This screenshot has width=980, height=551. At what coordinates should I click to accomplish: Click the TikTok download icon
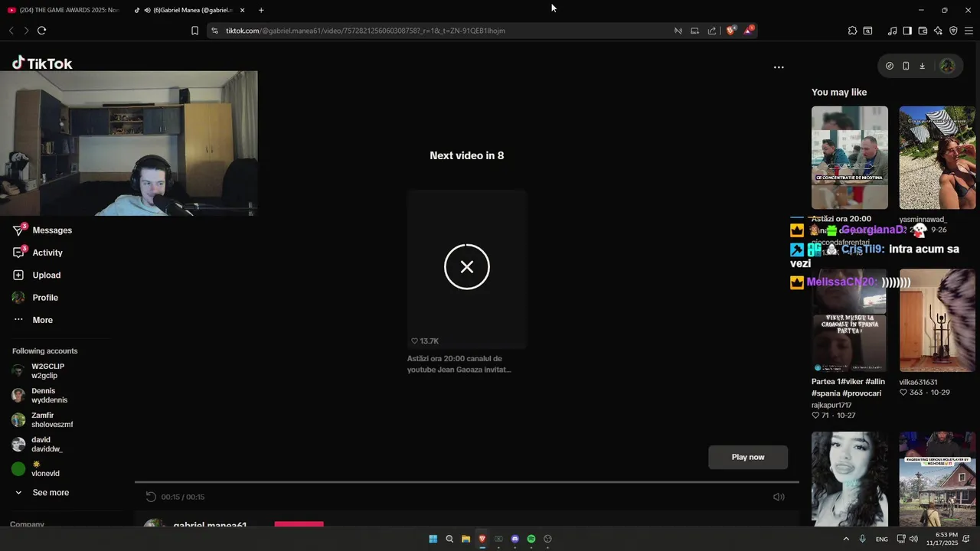pyautogui.click(x=922, y=66)
